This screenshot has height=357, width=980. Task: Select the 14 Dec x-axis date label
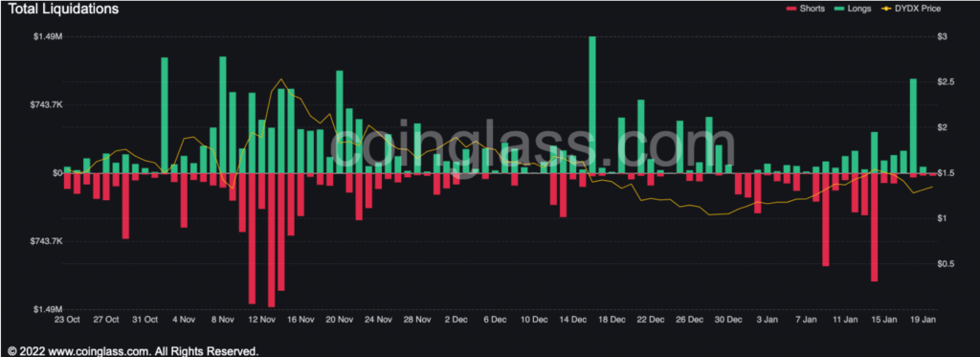coord(573,320)
